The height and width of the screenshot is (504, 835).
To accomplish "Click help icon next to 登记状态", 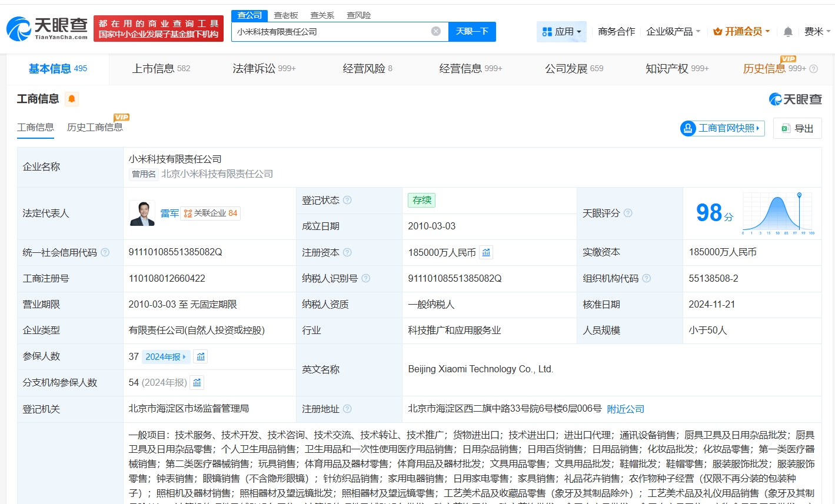I will pyautogui.click(x=347, y=200).
